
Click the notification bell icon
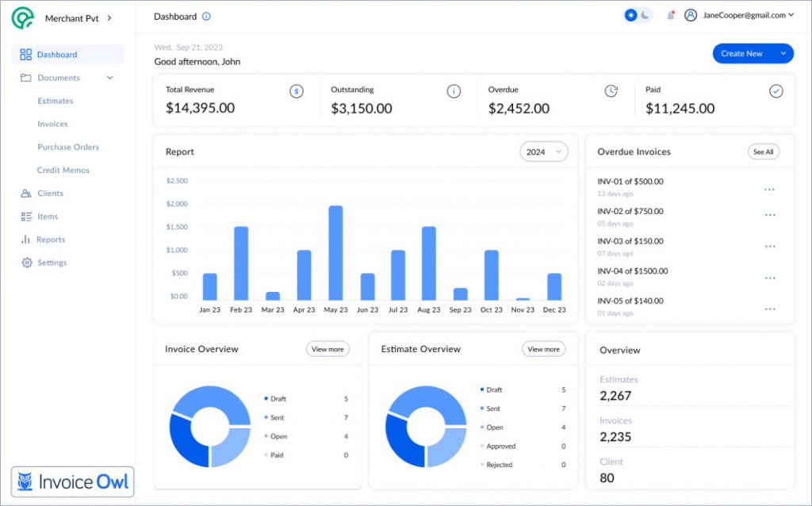671,15
